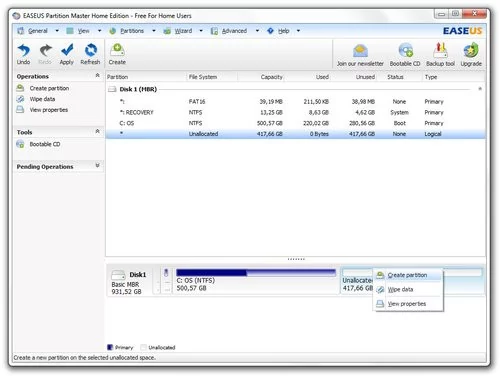Expand the View menu dropdown arrow
The height and width of the screenshot is (376, 500).
pos(99,31)
